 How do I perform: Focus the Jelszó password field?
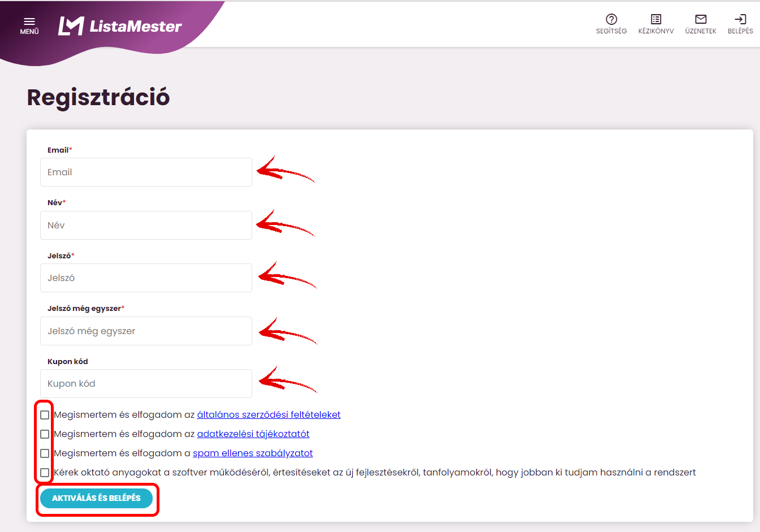[146, 278]
